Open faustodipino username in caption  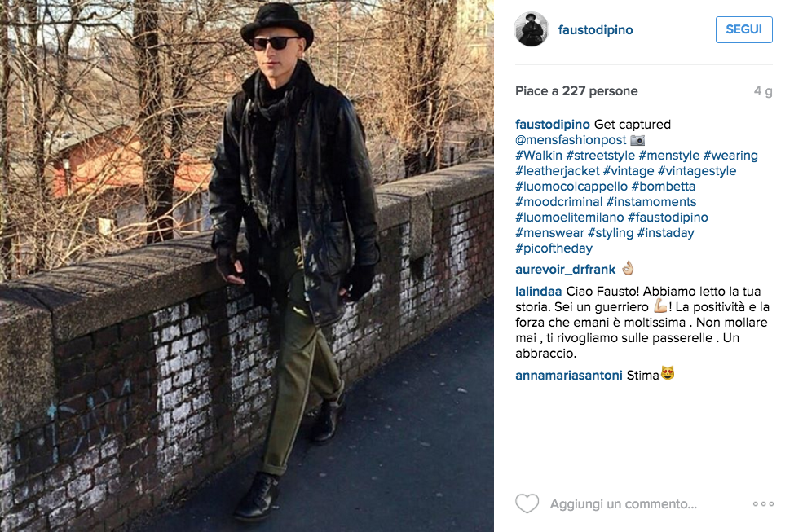point(553,125)
